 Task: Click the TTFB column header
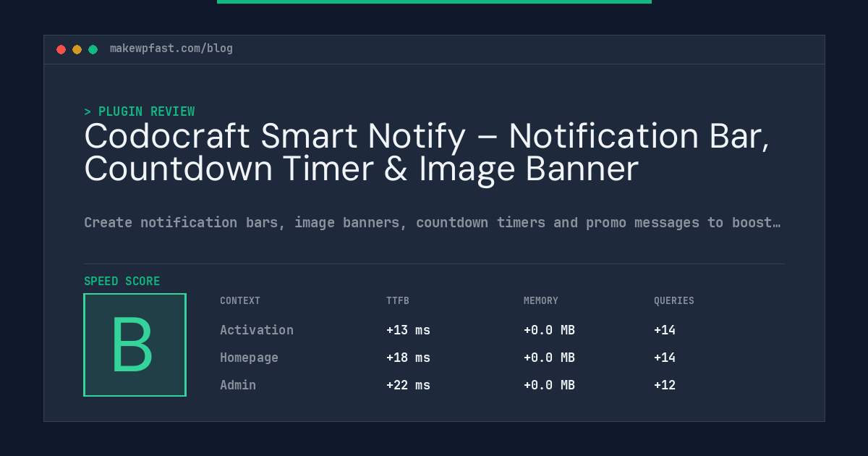click(398, 301)
